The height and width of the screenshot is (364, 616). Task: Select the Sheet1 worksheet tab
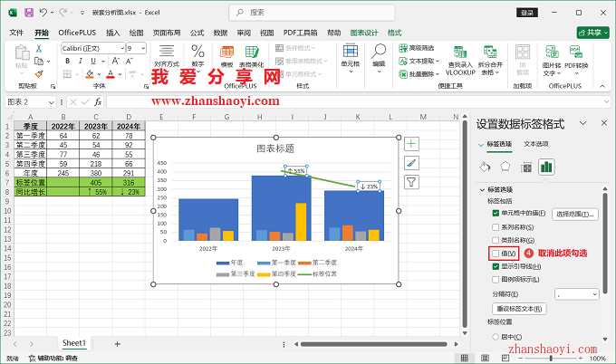[x=74, y=343]
